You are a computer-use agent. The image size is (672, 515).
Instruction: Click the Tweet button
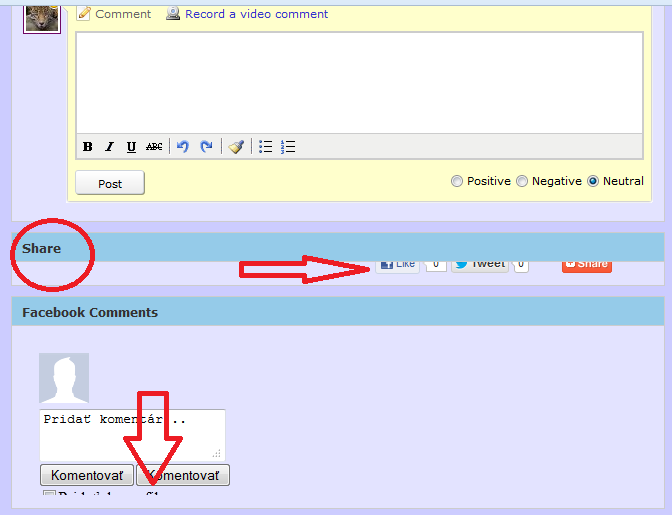[x=480, y=266]
